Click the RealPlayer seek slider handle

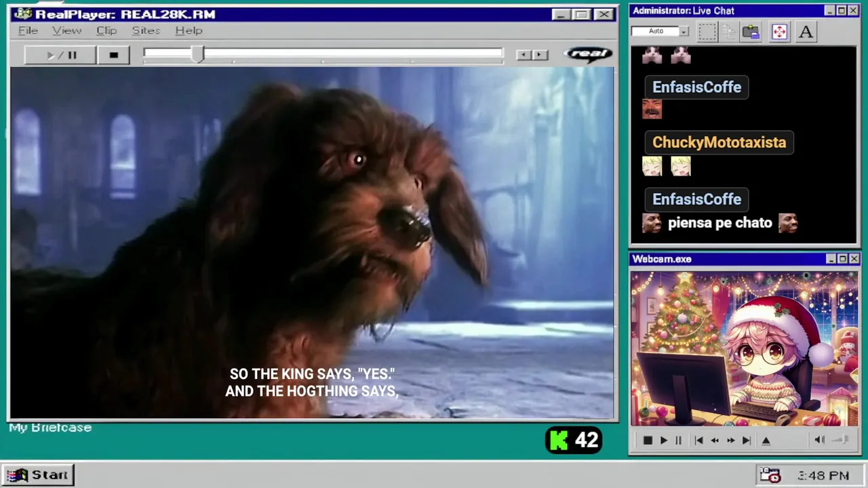pyautogui.click(x=197, y=55)
